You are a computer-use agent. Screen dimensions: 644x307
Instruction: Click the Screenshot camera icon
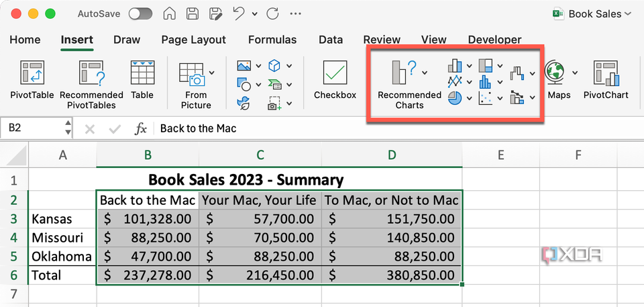coord(274,103)
